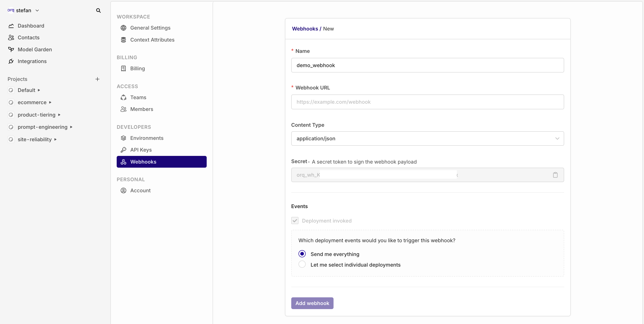Click the Webhooks breadcrumb link
This screenshot has width=644, height=324.
click(305, 29)
